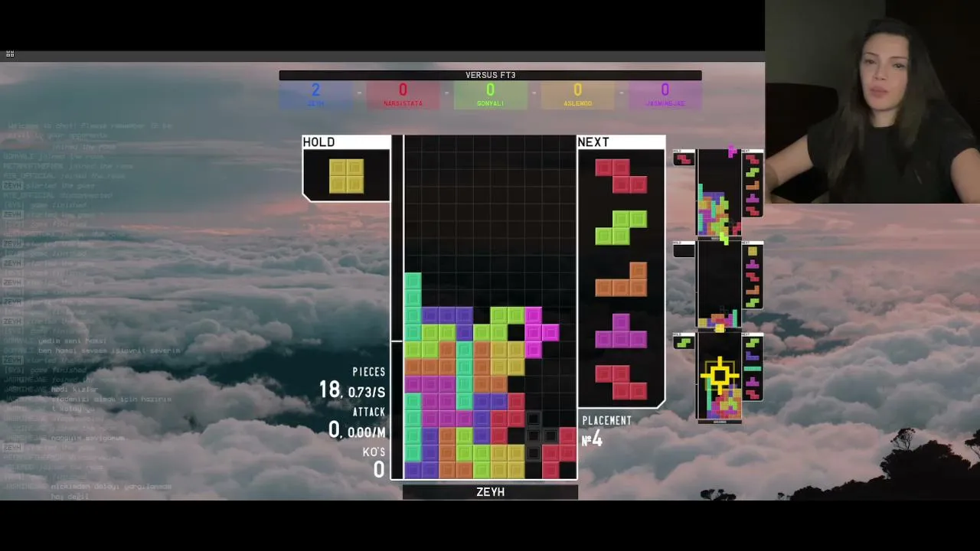Open the middle opponent's mini board
The image size is (980, 551).
[x=719, y=285]
